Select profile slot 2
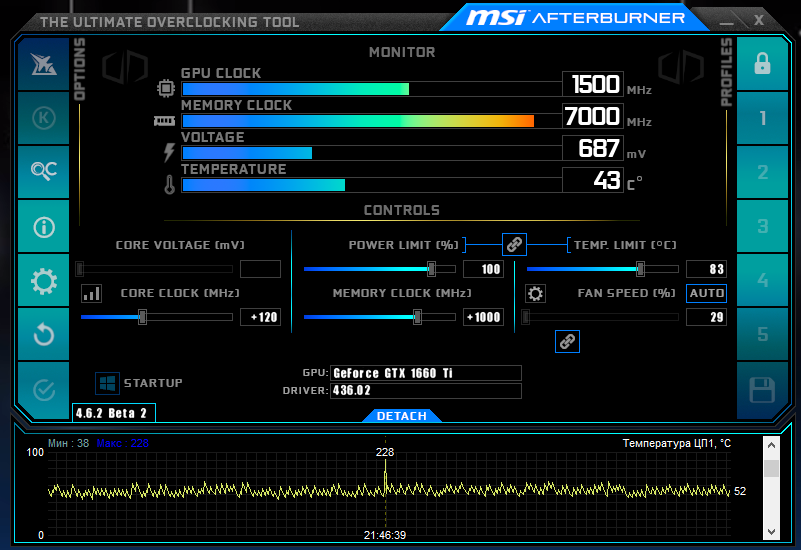801x550 pixels. (762, 172)
